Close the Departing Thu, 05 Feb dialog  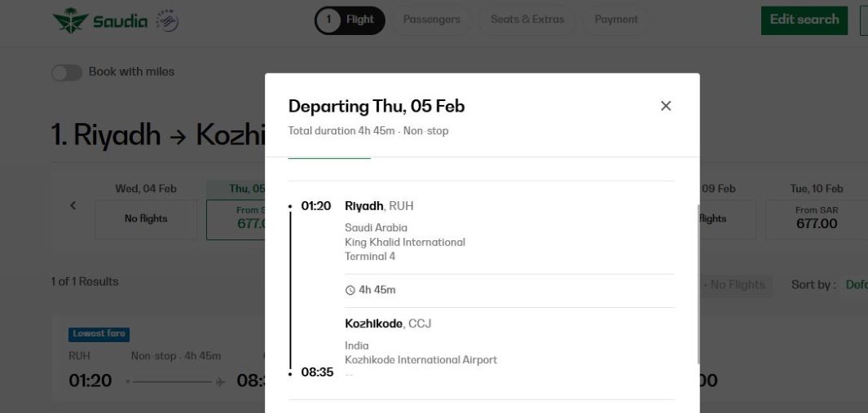click(666, 106)
